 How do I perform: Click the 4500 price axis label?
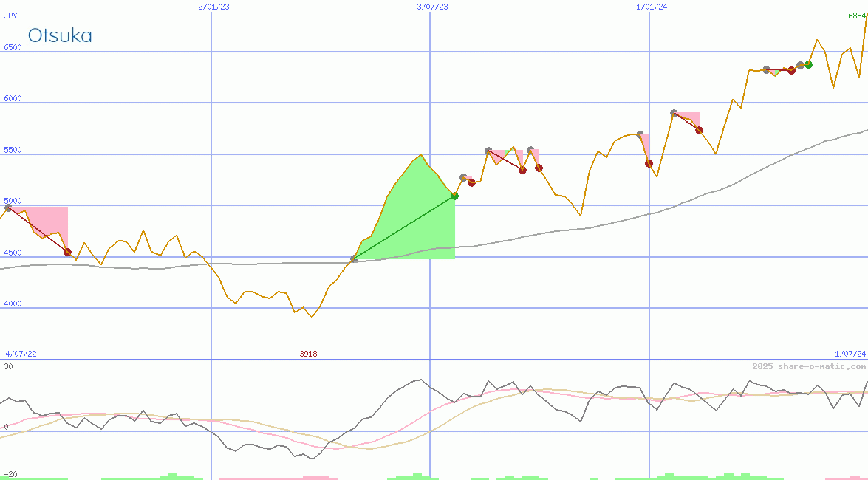(13, 253)
